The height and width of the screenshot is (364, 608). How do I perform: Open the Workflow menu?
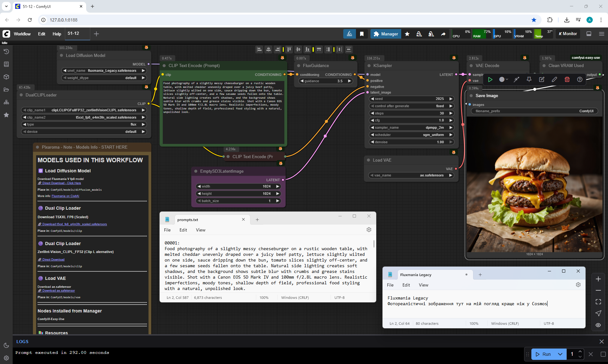coord(22,34)
